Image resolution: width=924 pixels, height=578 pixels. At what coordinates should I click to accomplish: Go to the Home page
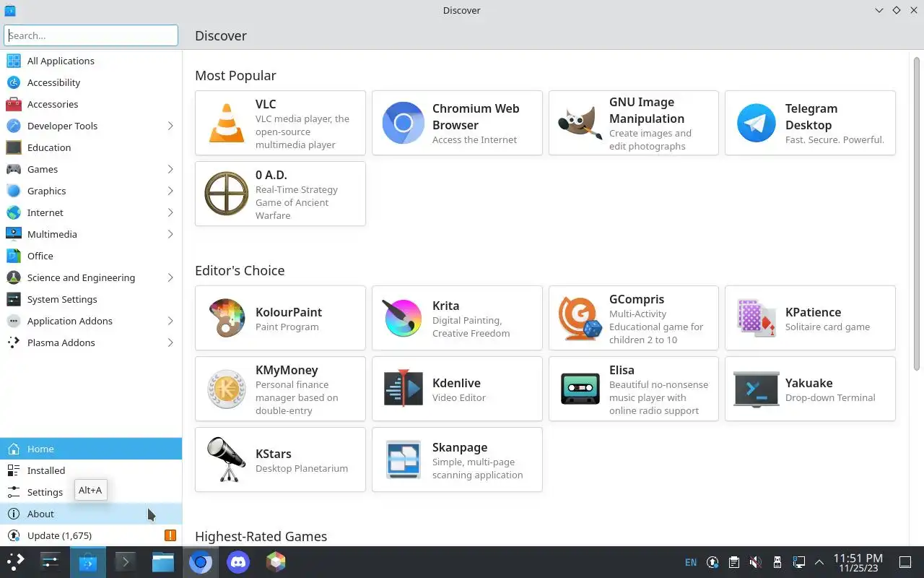tap(91, 449)
